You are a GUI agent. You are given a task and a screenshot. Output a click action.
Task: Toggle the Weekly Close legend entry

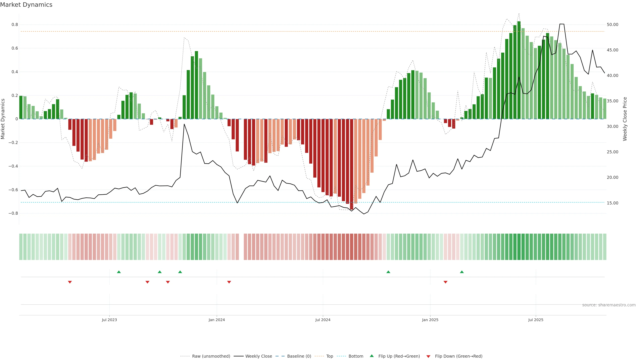258,356
